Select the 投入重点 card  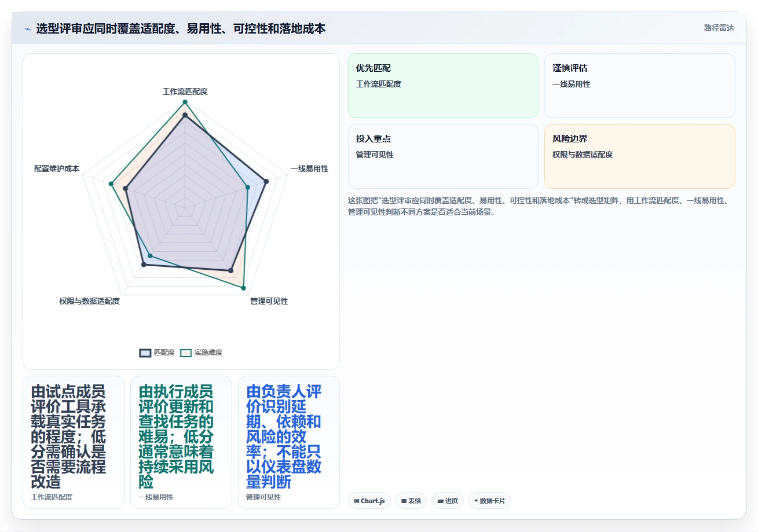tap(443, 156)
